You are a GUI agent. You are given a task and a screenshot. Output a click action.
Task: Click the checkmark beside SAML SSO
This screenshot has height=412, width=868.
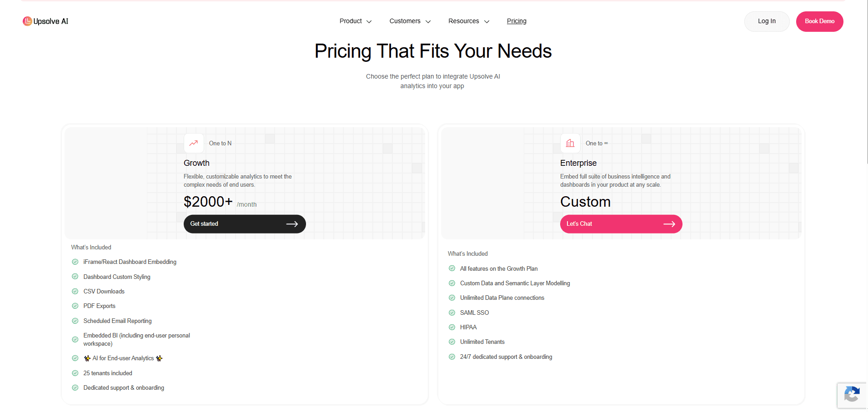click(x=452, y=313)
